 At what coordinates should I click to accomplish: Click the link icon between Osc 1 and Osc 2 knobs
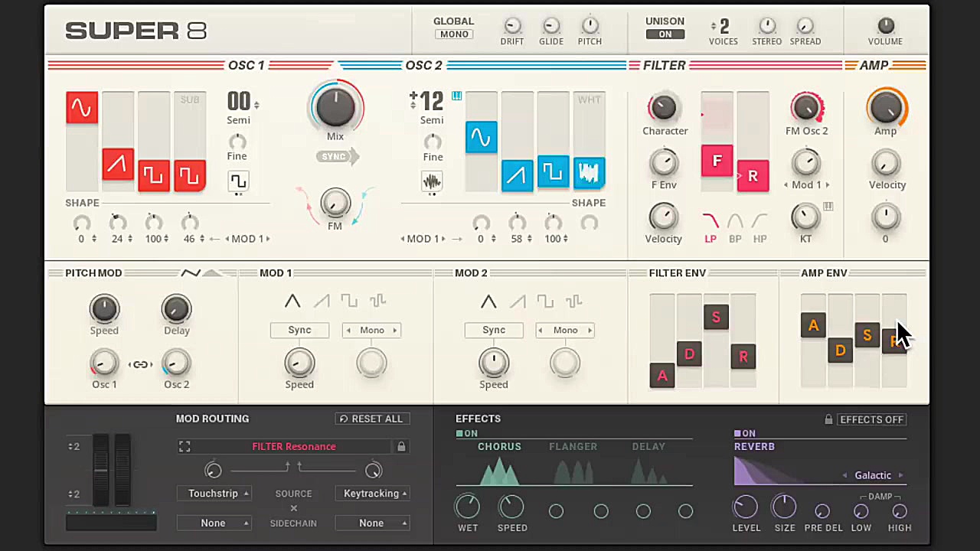click(x=140, y=364)
